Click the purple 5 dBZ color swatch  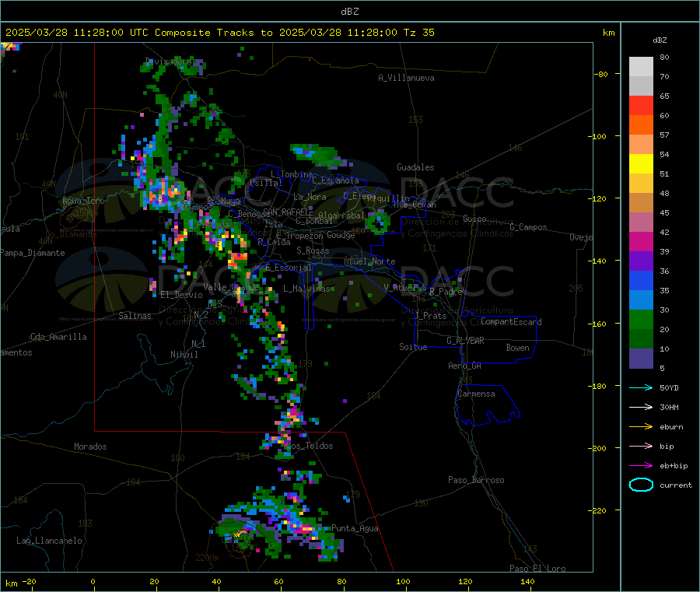(x=641, y=359)
